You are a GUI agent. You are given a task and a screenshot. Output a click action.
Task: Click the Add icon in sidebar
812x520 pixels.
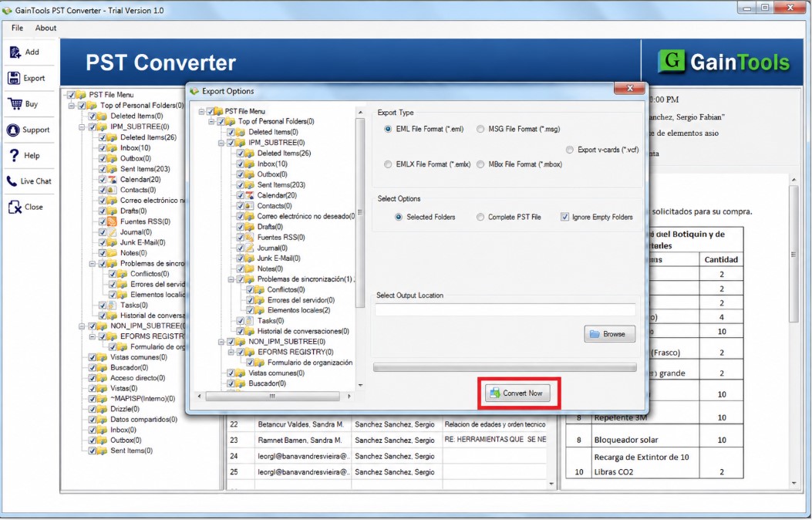click(x=15, y=52)
